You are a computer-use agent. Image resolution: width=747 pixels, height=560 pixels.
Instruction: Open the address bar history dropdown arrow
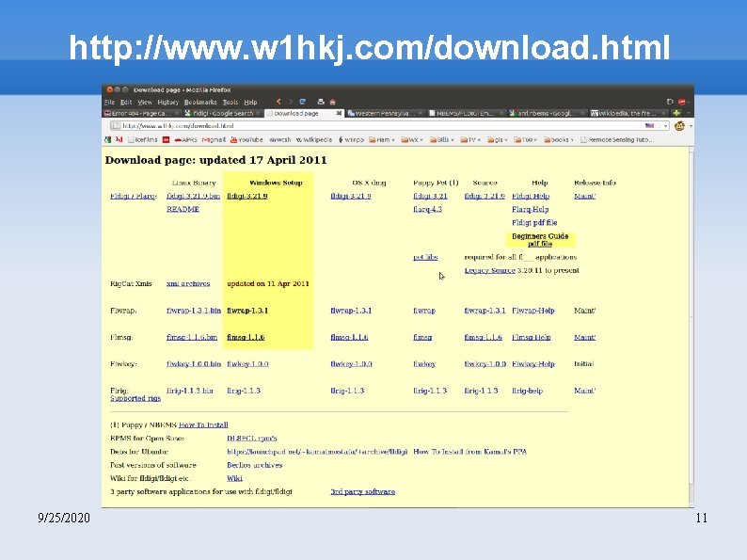pyautogui.click(x=665, y=126)
